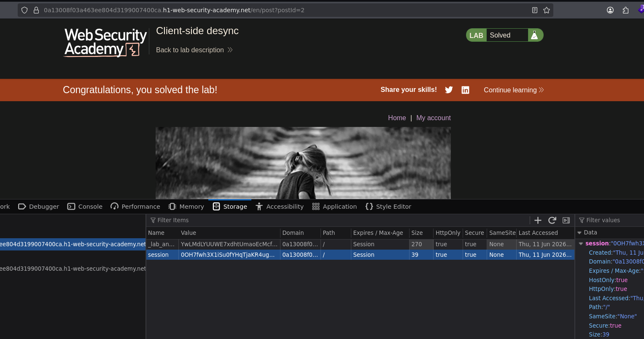Click the HostOnly:true detail in sidebar

coord(608,280)
